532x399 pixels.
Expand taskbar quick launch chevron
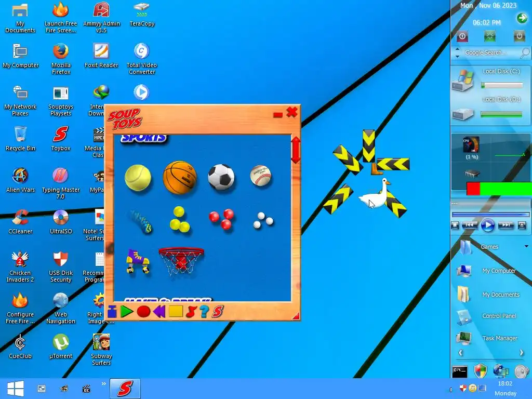coord(103,384)
